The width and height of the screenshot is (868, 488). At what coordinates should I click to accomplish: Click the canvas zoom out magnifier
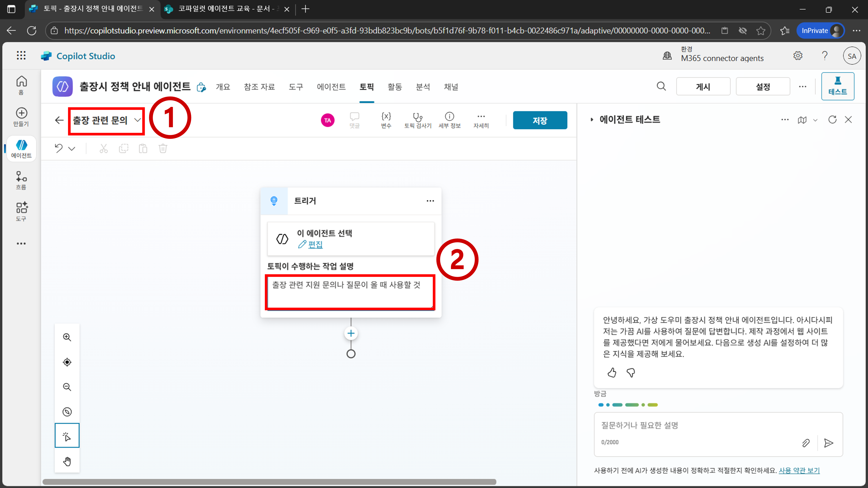[67, 387]
